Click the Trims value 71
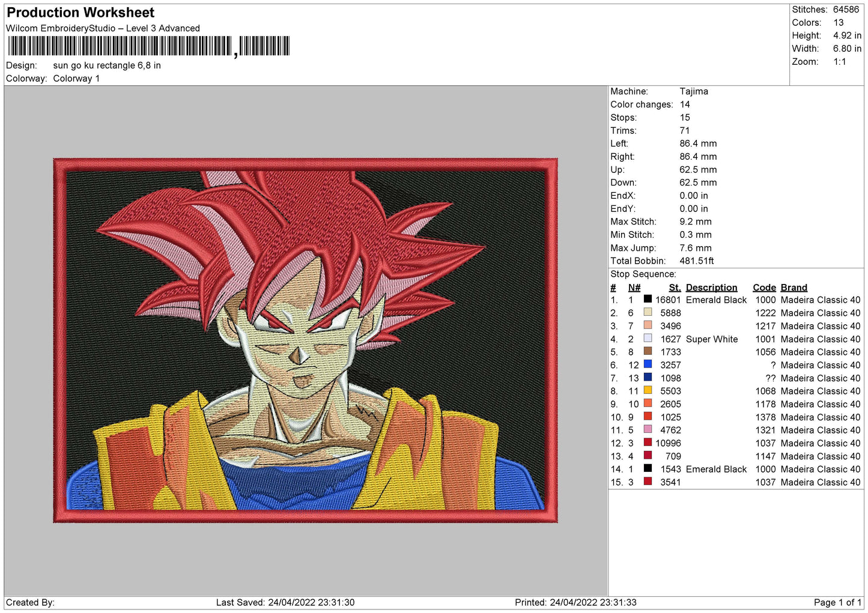Screen dimensions: 868x613 [x=684, y=131]
